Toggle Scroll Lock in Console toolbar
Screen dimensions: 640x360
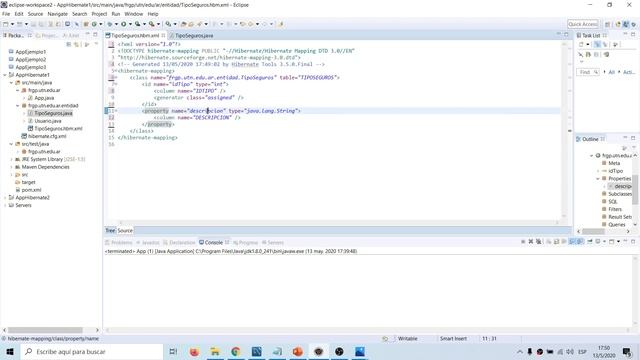[x=556, y=242]
